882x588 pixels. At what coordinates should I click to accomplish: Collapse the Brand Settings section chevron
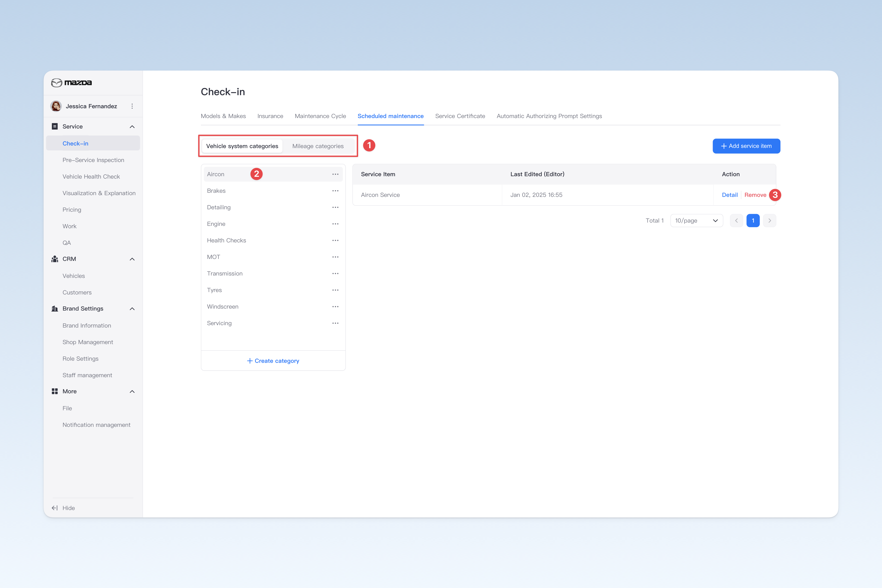pyautogui.click(x=132, y=309)
